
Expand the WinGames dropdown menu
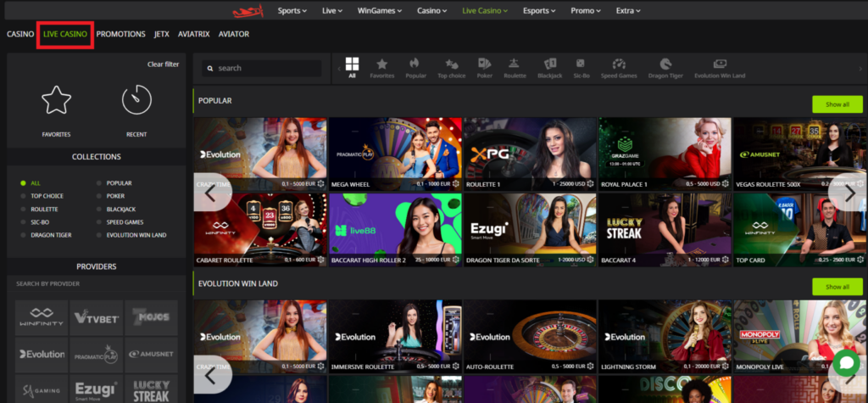[379, 10]
